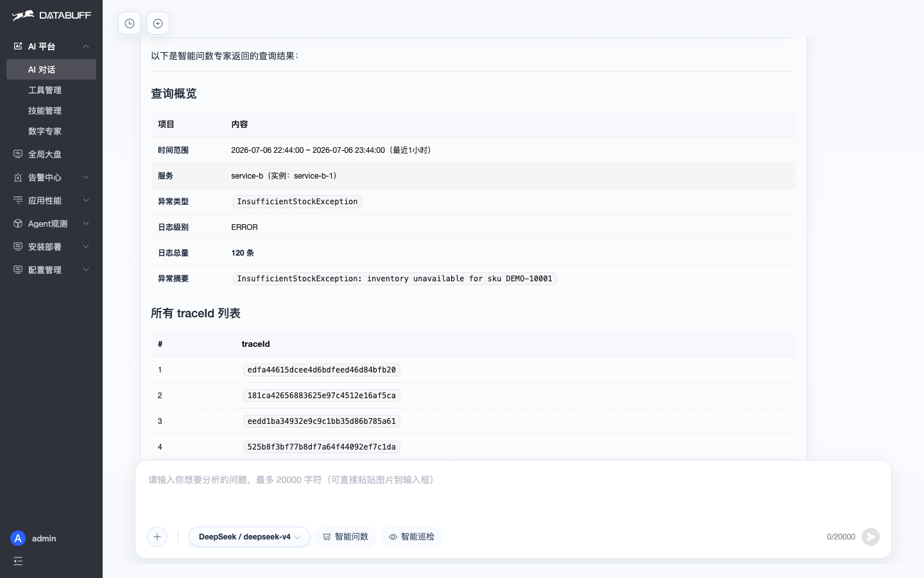Click the InsufficientStockException type tag
The image size is (924, 578).
[297, 202]
